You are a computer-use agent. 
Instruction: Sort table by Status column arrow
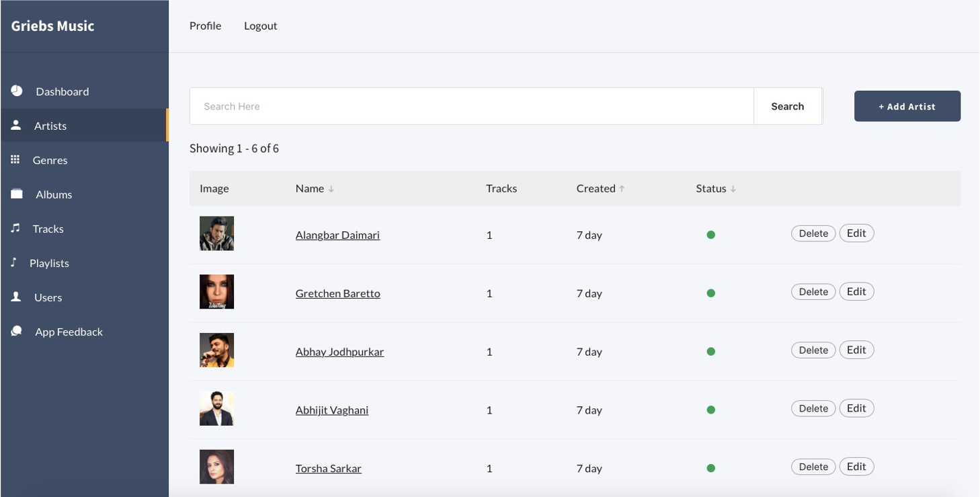click(733, 189)
